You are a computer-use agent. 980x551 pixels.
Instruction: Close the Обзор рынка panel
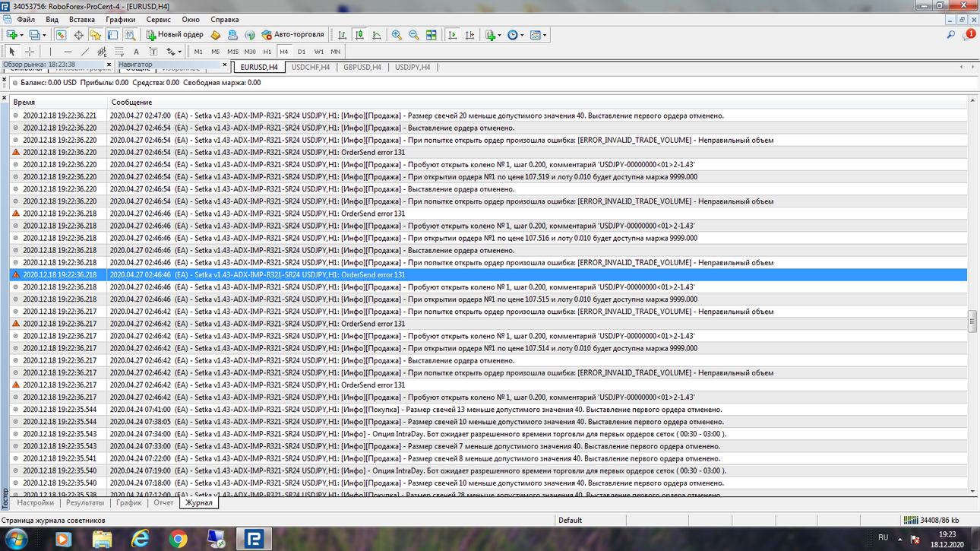click(x=109, y=65)
